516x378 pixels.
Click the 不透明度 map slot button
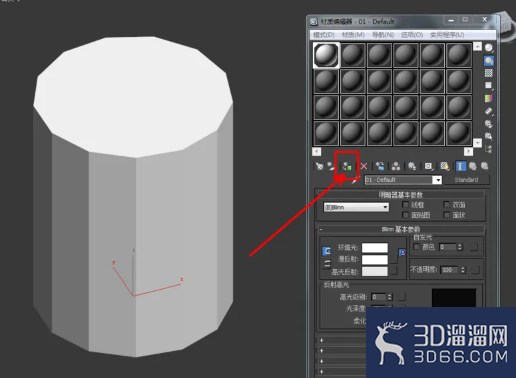476,270
